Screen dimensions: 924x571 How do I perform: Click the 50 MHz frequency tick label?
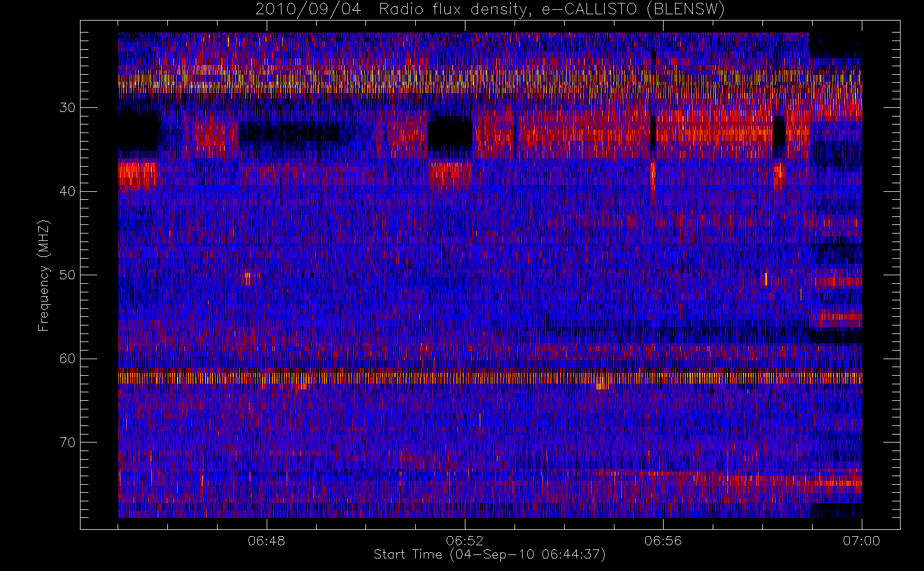point(67,275)
